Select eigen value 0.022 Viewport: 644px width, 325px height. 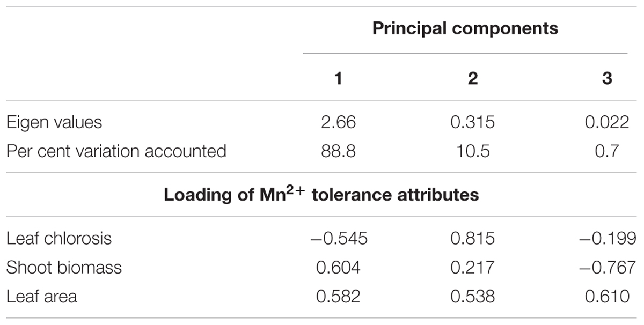607,122
